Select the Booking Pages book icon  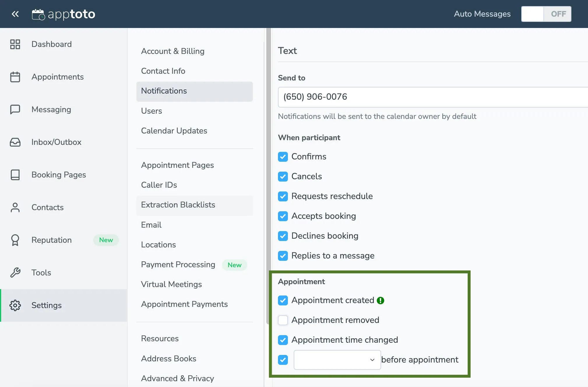coord(15,175)
